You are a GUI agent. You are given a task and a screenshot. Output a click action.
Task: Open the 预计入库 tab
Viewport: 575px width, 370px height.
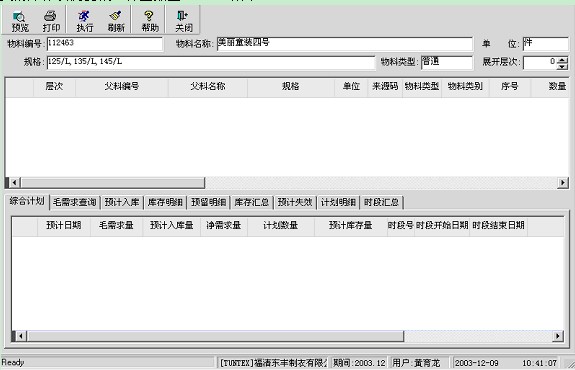click(122, 202)
